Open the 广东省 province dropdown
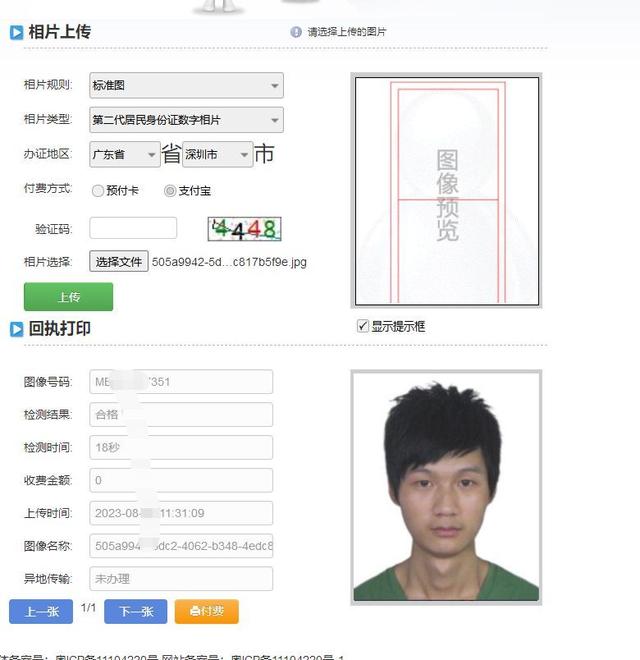Image resolution: width=640 pixels, height=660 pixels. pos(125,154)
